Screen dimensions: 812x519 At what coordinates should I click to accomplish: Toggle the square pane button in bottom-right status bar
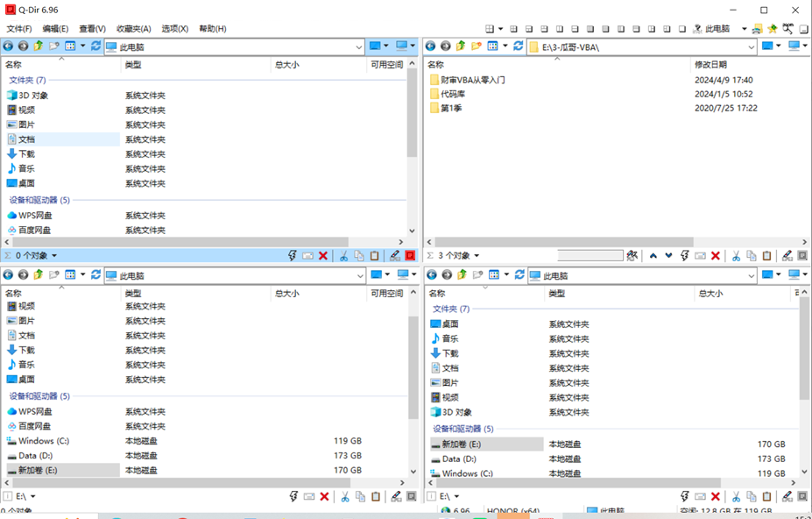(802, 497)
